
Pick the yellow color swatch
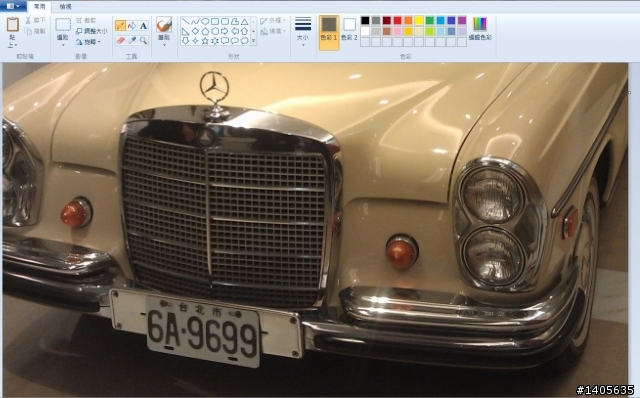click(419, 20)
